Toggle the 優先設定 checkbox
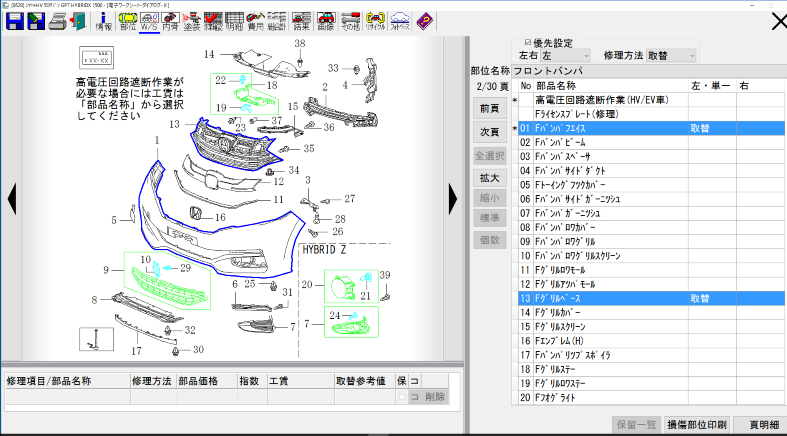This screenshot has width=787, height=436. click(528, 43)
